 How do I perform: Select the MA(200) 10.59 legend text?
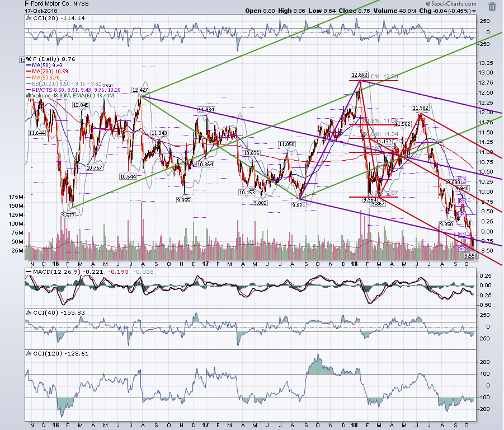point(50,72)
